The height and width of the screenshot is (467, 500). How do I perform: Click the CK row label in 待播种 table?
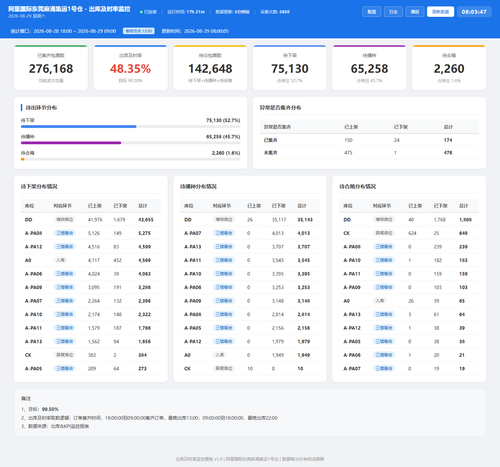[x=187, y=369]
